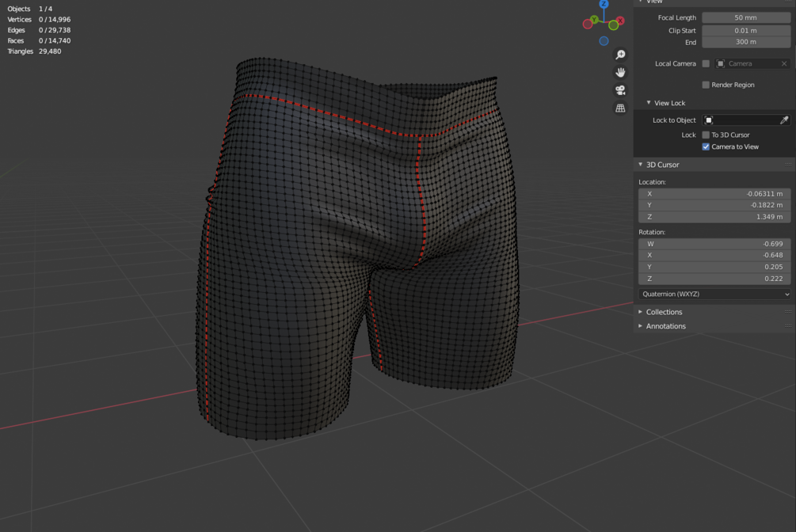Collapse the View Lock subpanel
The width and height of the screenshot is (796, 532).
(x=648, y=103)
